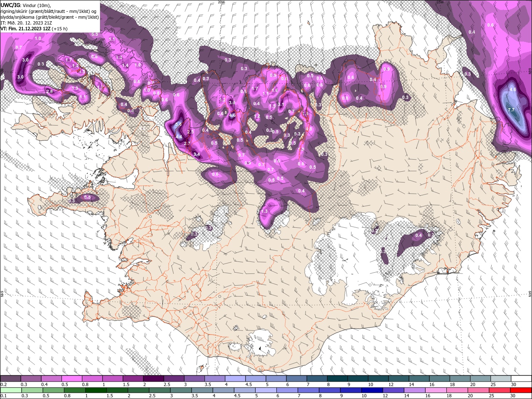Pick the snow-scale swatch between 0.2 and 0.3

click(11, 378)
